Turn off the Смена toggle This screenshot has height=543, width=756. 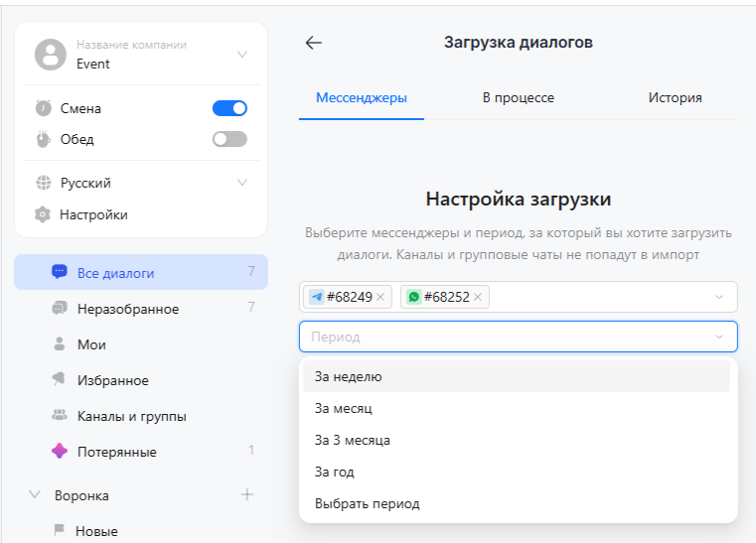[x=229, y=108]
